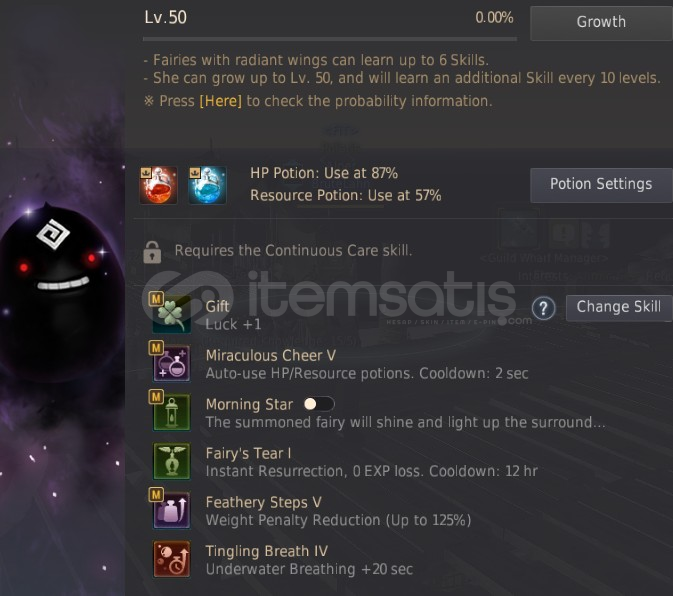Select the Gift clover skill icon

click(172, 315)
